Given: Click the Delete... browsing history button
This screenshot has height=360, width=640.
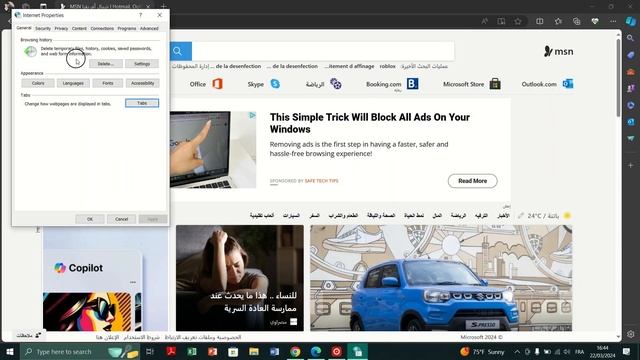Looking at the screenshot, I should [106, 64].
